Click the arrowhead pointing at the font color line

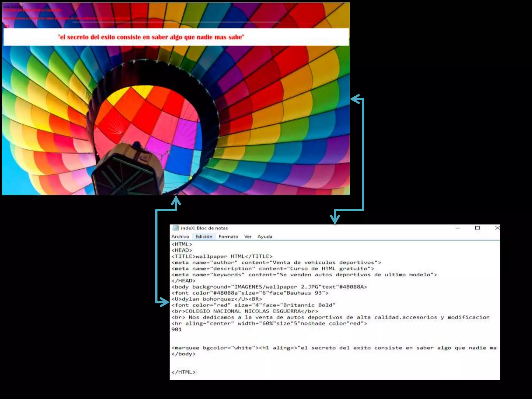(x=165, y=302)
